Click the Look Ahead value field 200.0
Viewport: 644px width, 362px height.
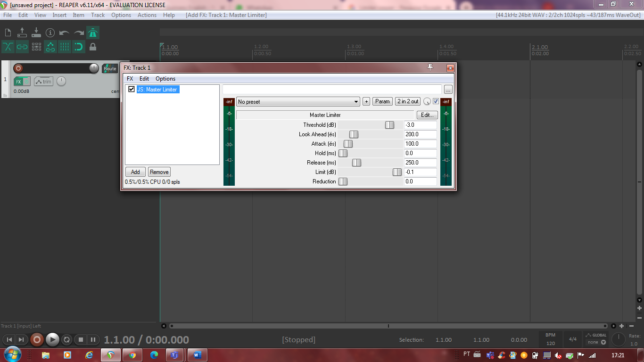click(x=421, y=134)
